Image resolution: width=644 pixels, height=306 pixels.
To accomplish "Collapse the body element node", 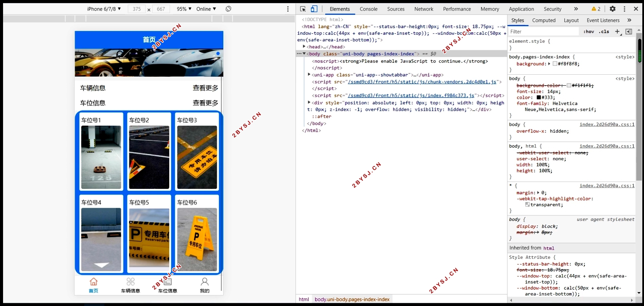I will pyautogui.click(x=304, y=54).
